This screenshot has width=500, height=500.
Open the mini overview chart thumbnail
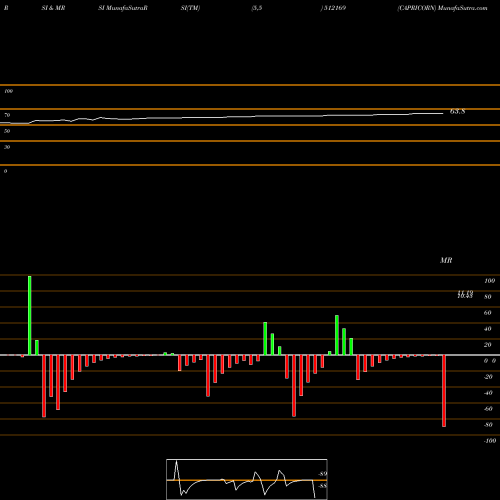point(247,479)
